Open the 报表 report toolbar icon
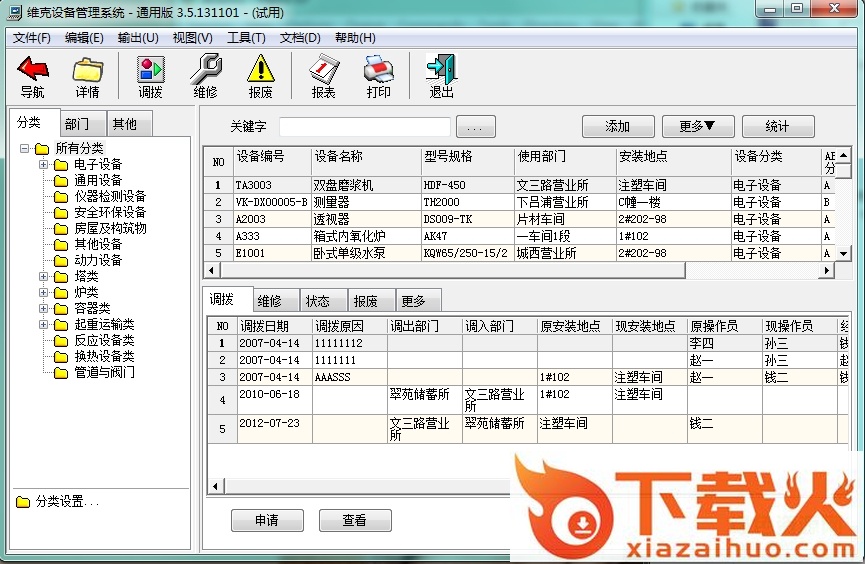865x564 pixels. click(x=323, y=70)
